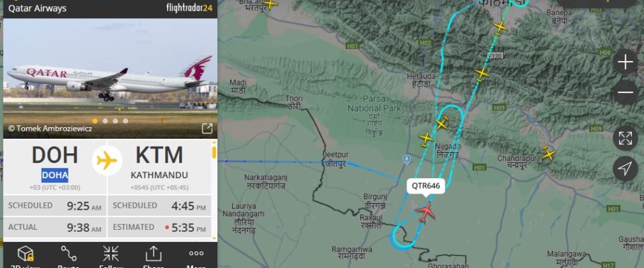Show the flight Route icon

point(68,253)
